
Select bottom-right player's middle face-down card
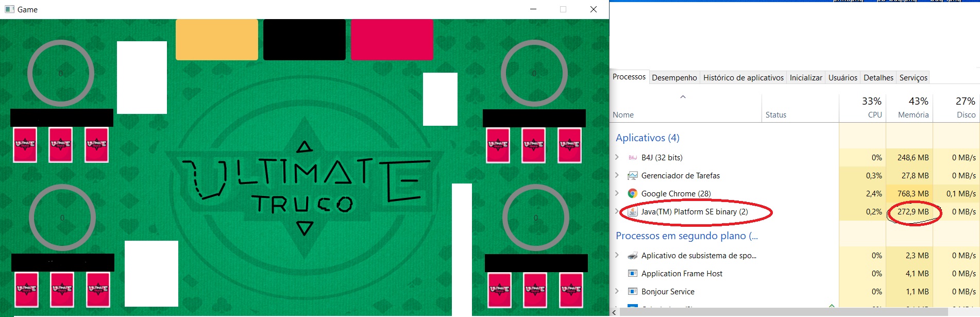click(x=535, y=290)
